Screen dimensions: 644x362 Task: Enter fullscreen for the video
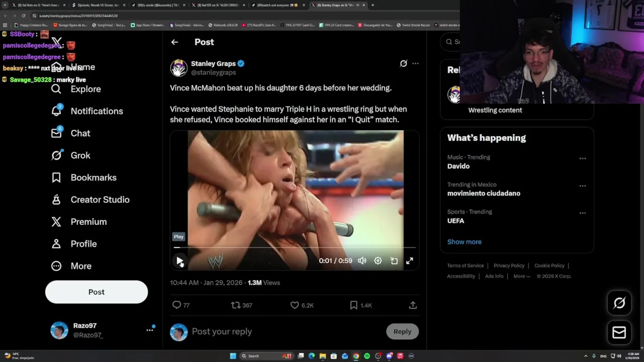410,260
